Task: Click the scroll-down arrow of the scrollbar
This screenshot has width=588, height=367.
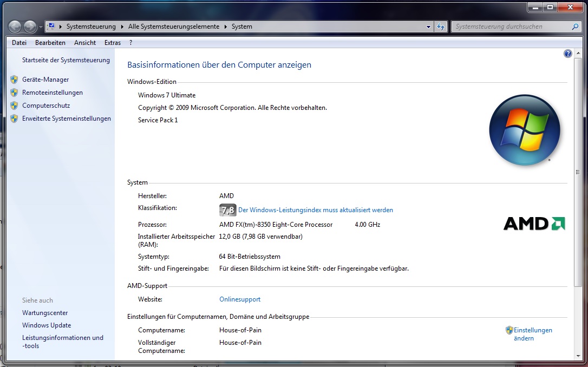Action: click(x=578, y=356)
